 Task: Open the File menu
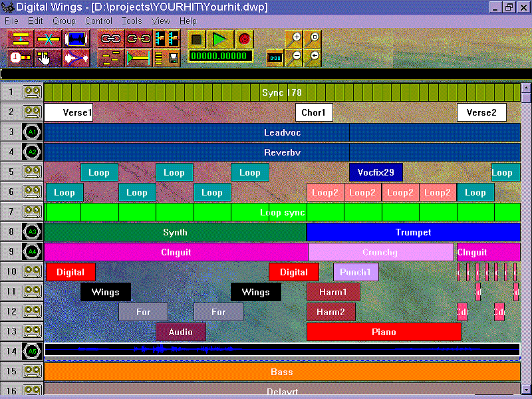(11, 21)
